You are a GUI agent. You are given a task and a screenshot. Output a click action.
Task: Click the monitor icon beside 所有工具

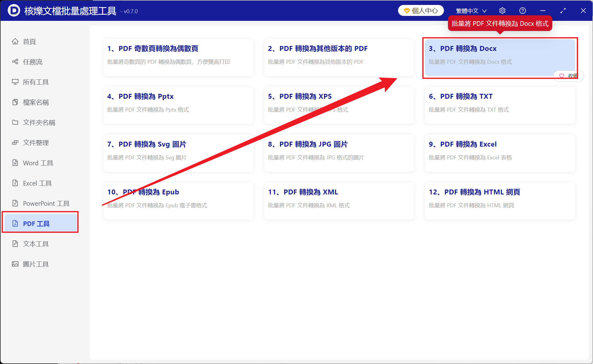coord(15,82)
